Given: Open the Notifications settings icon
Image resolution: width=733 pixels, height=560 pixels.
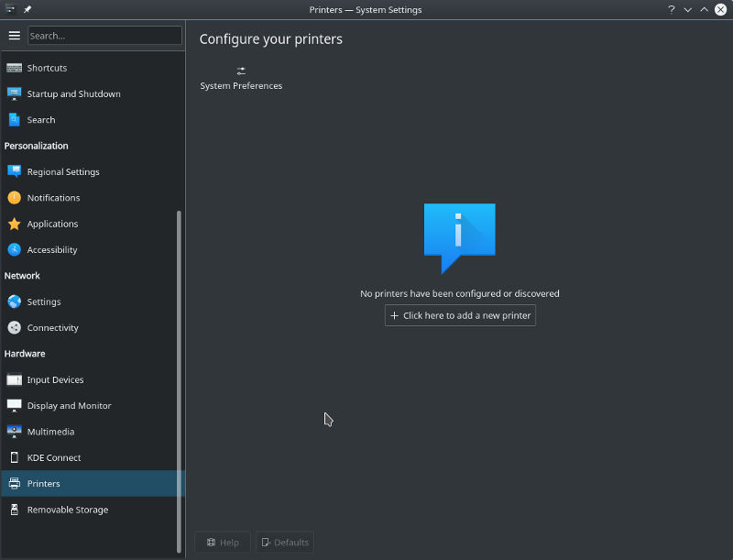Looking at the screenshot, I should point(14,197).
